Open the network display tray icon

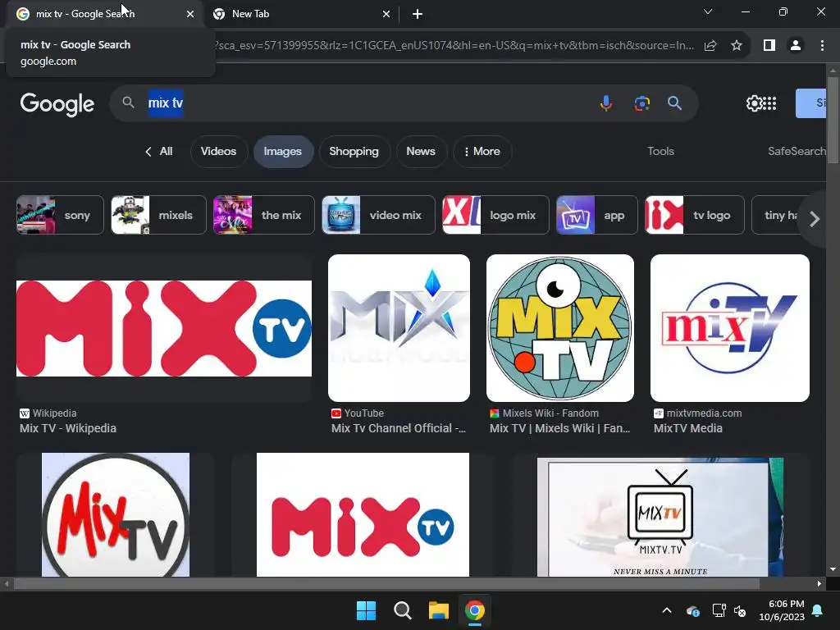719,610
